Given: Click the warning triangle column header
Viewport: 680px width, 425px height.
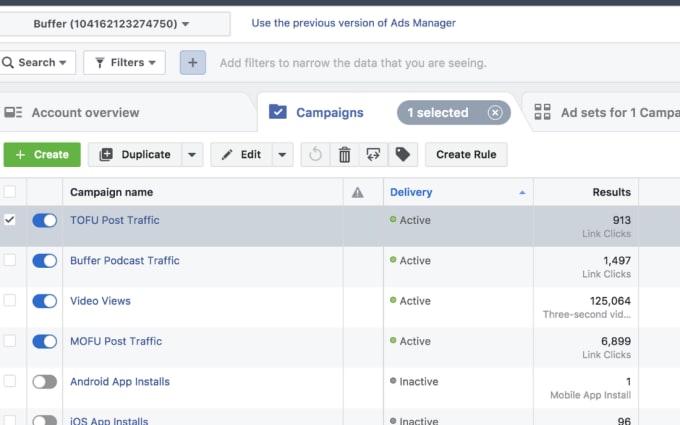Looking at the screenshot, I should 357,192.
